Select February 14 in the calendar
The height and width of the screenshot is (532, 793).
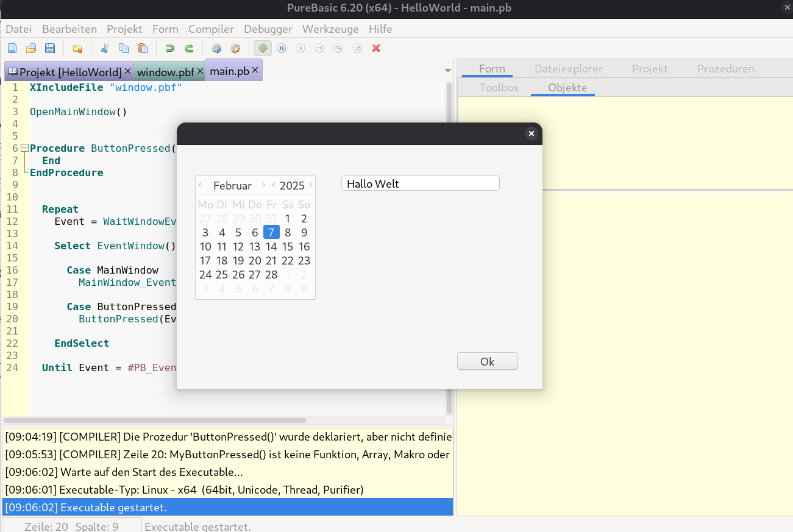(271, 247)
